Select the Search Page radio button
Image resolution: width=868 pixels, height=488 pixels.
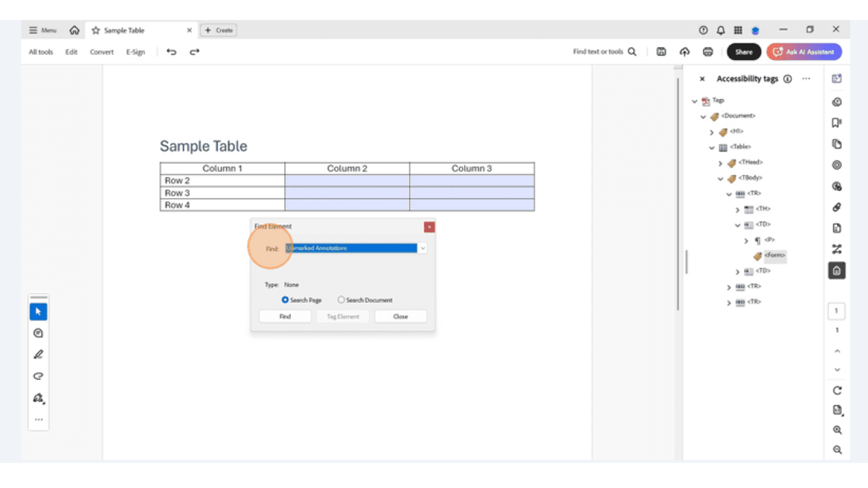284,299
